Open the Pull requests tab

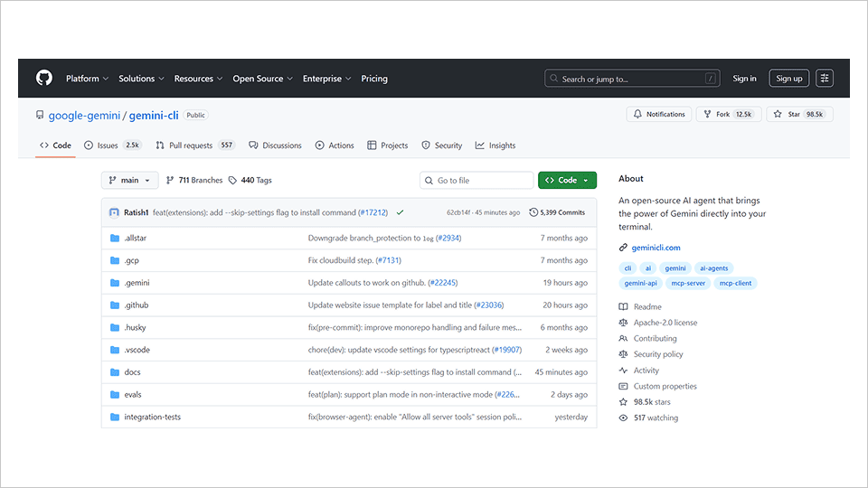coord(195,145)
